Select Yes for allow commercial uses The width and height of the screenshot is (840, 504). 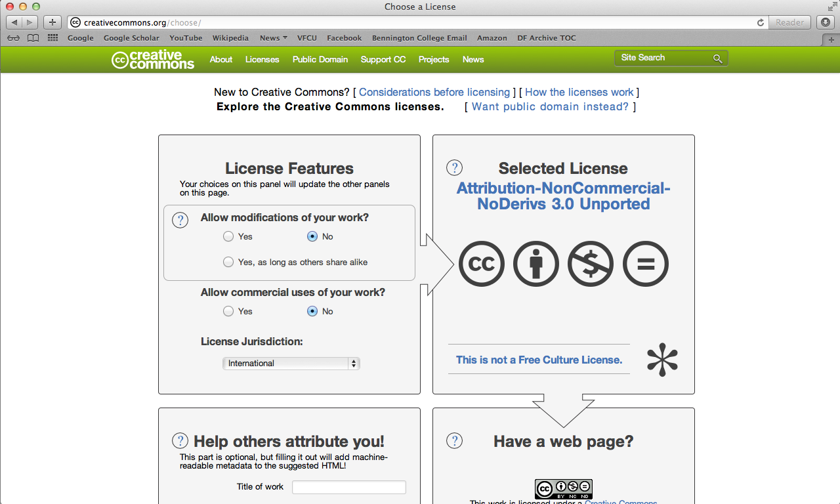click(228, 311)
